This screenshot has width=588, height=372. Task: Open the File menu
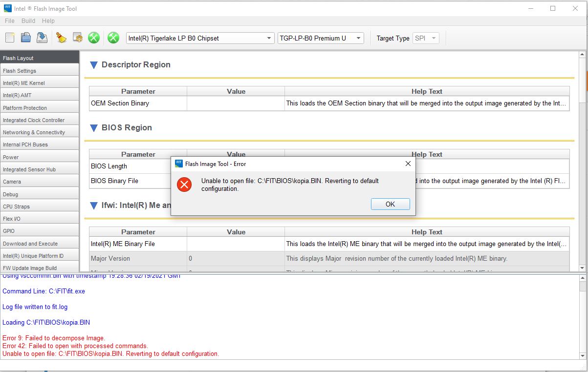pos(10,21)
